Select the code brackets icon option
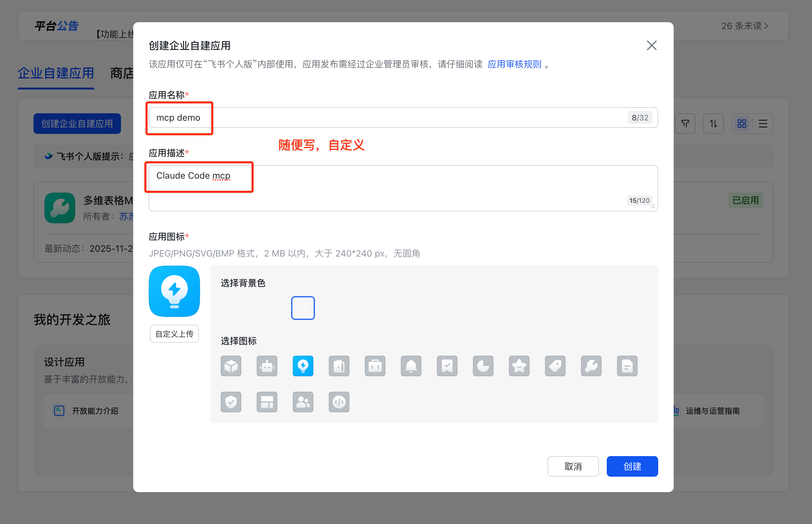The height and width of the screenshot is (524, 812). pos(339,402)
